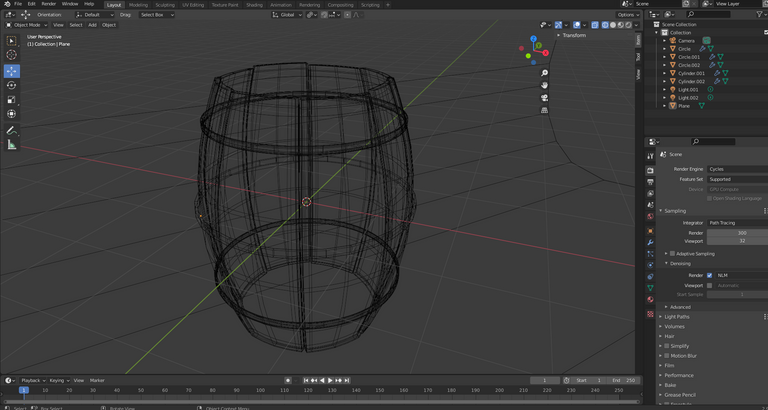This screenshot has width=768, height=410.
Task: Select the Measure tool
Action: (12, 145)
